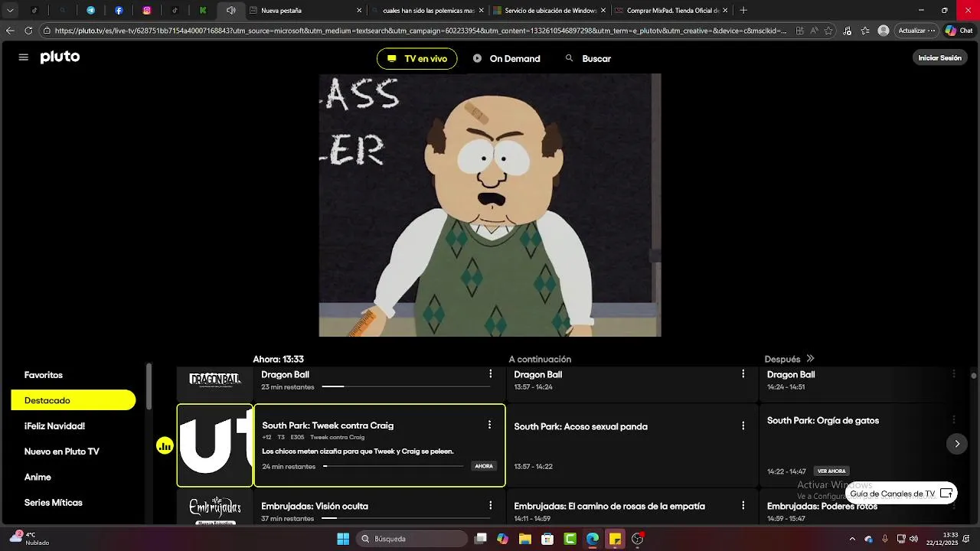Show hidden system tray icons
This screenshot has width=980, height=551.
point(852,539)
